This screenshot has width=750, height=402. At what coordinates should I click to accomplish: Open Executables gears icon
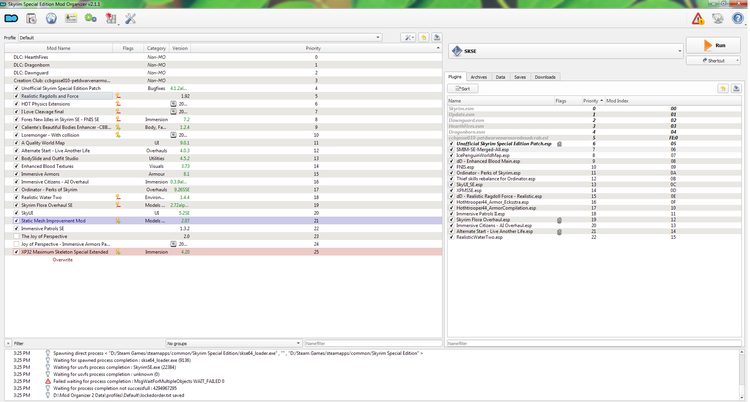click(90, 19)
